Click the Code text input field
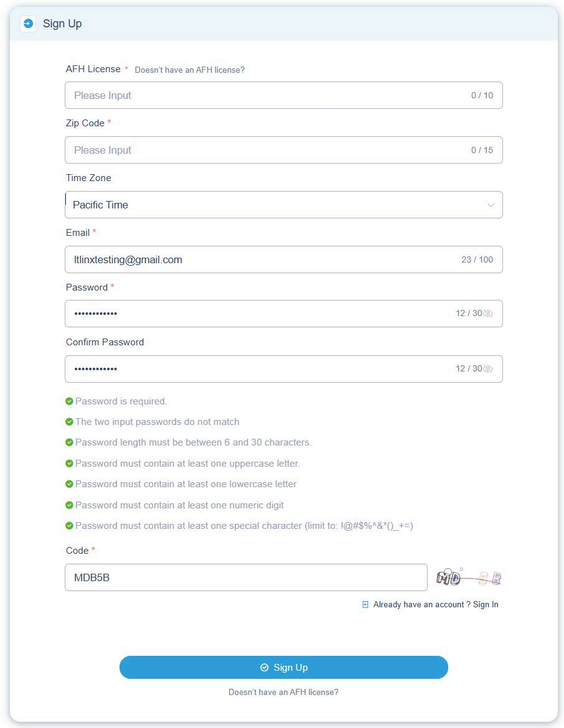Viewport: 564px width, 728px height. (246, 578)
